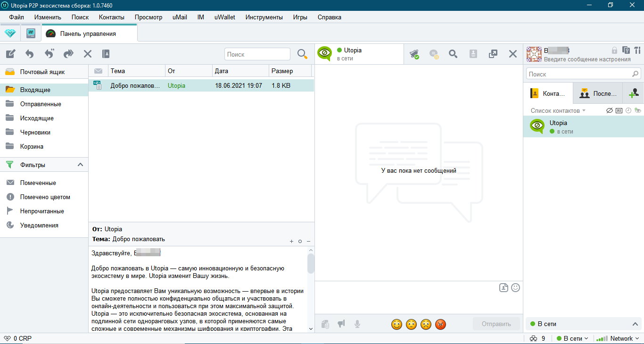Open the Входящие folder
The height and width of the screenshot is (344, 644).
44,90
